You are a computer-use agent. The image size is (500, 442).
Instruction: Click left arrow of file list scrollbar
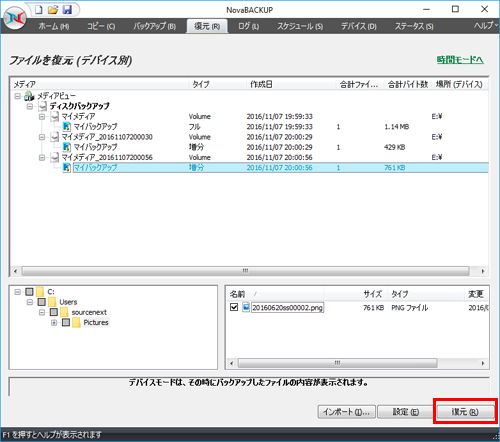tap(232, 363)
